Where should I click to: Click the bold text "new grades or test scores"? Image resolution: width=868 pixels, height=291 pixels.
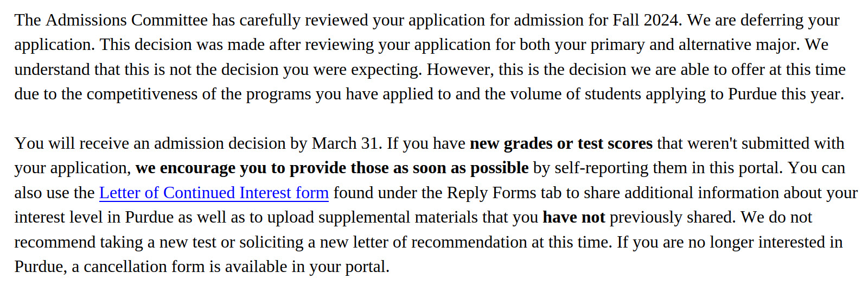pyautogui.click(x=561, y=143)
